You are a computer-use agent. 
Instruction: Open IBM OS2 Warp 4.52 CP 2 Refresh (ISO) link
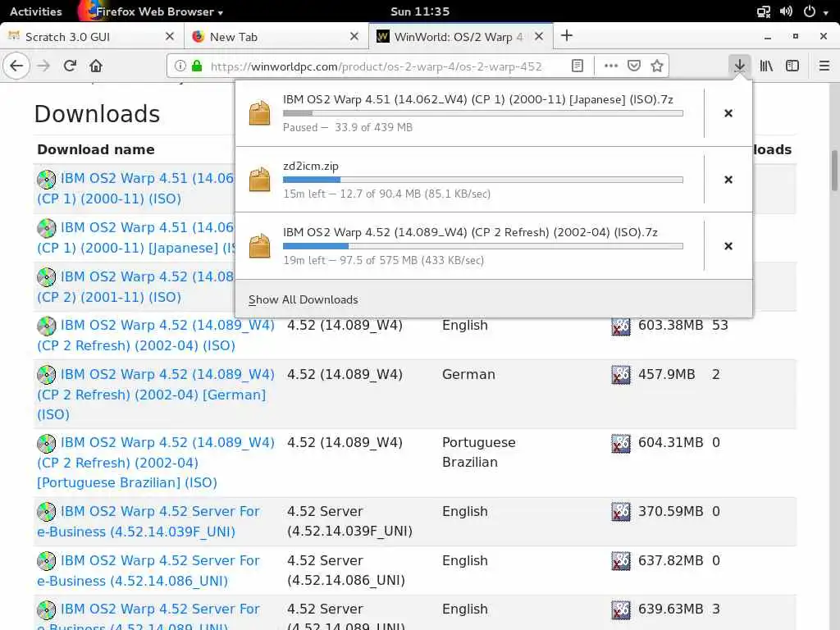[155, 336]
